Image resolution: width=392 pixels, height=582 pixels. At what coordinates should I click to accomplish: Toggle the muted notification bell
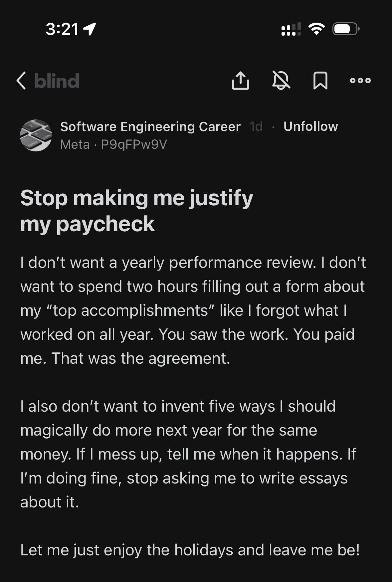point(281,81)
